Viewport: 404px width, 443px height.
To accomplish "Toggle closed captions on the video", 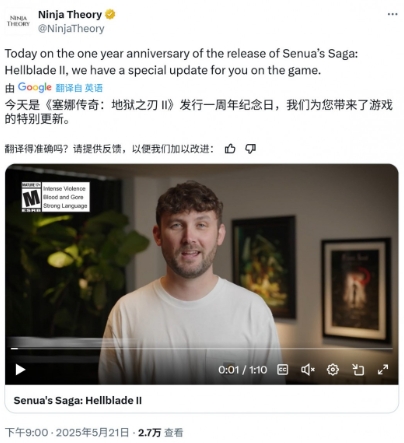I will 283,369.
